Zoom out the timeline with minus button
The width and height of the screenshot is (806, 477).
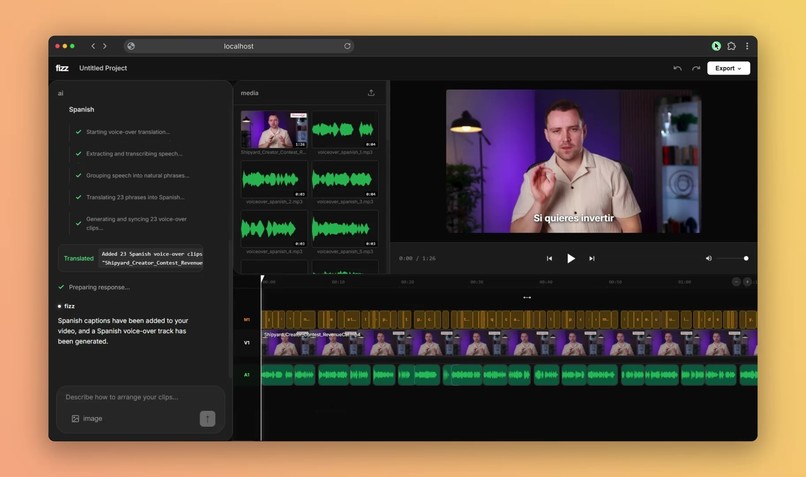click(736, 282)
